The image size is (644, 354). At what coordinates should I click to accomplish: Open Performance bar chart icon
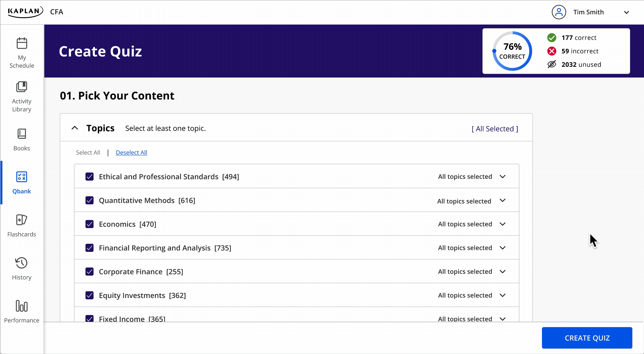pyautogui.click(x=22, y=306)
